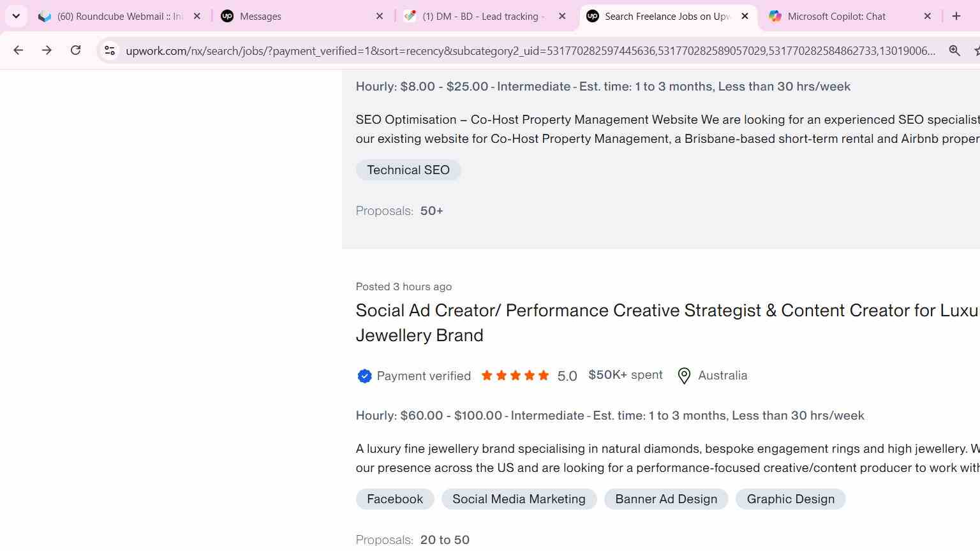The height and width of the screenshot is (551, 980).
Task: Click the upwork.com URL address field
Action: click(531, 50)
